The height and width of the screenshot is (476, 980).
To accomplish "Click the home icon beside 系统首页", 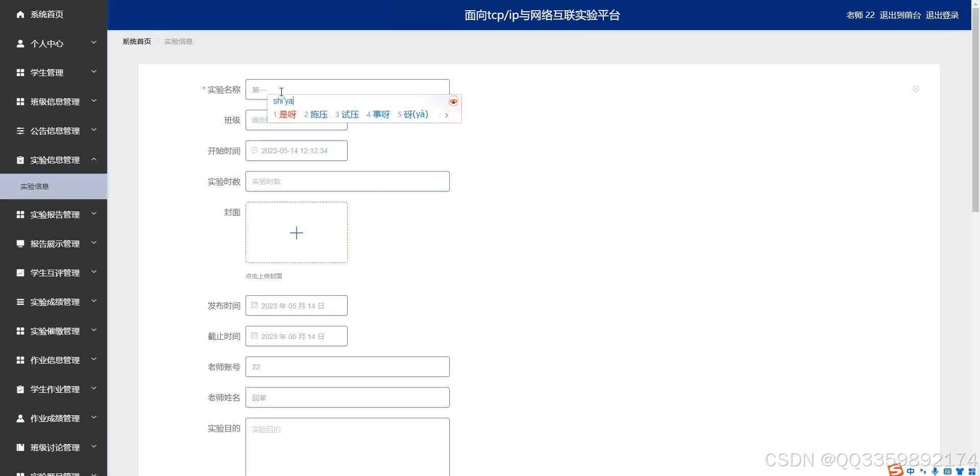I will (x=20, y=14).
